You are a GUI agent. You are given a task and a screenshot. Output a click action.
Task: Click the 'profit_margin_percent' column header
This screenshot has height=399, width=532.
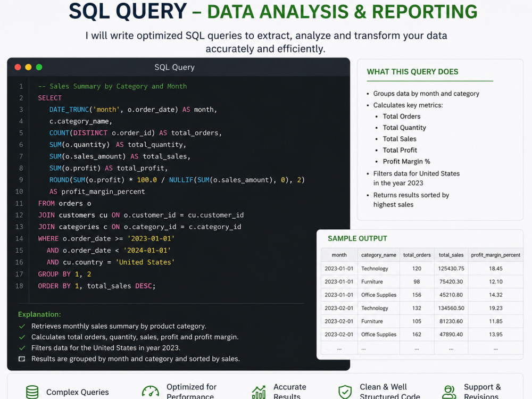495,255
